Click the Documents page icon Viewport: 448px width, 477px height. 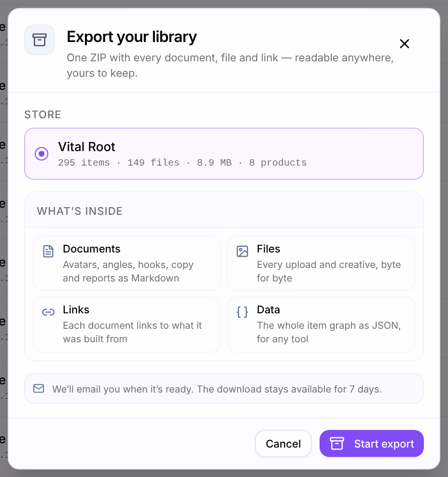coord(48,251)
